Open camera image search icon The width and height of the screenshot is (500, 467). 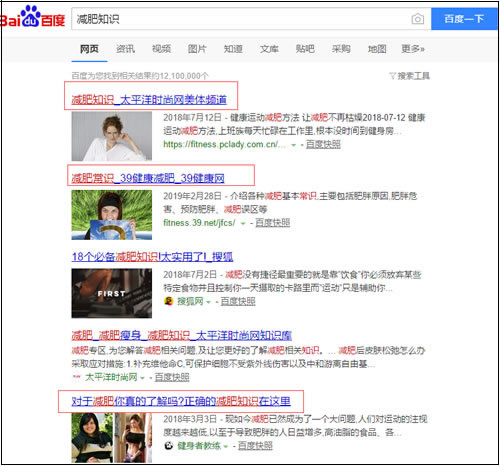click(x=418, y=19)
